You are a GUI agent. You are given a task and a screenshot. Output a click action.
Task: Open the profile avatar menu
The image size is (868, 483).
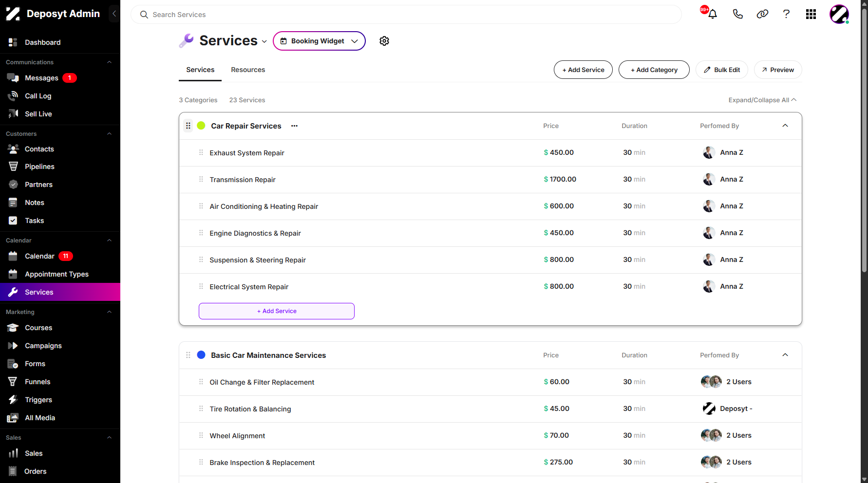[839, 14]
